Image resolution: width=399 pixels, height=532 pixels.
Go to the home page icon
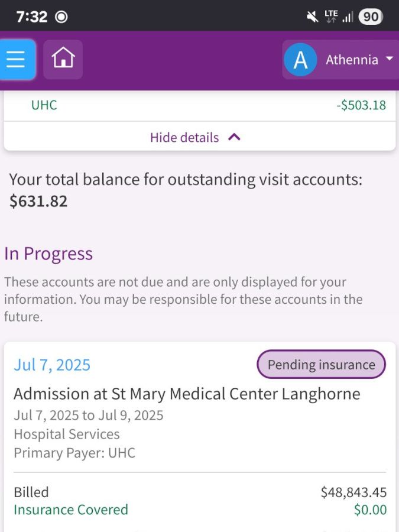63,59
